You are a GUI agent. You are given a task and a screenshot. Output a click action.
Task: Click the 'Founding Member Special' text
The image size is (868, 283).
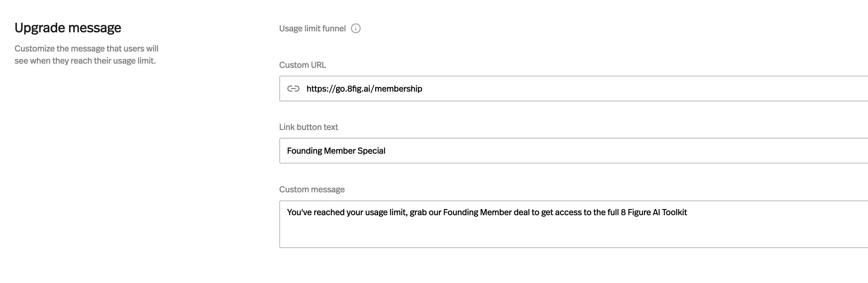(336, 151)
